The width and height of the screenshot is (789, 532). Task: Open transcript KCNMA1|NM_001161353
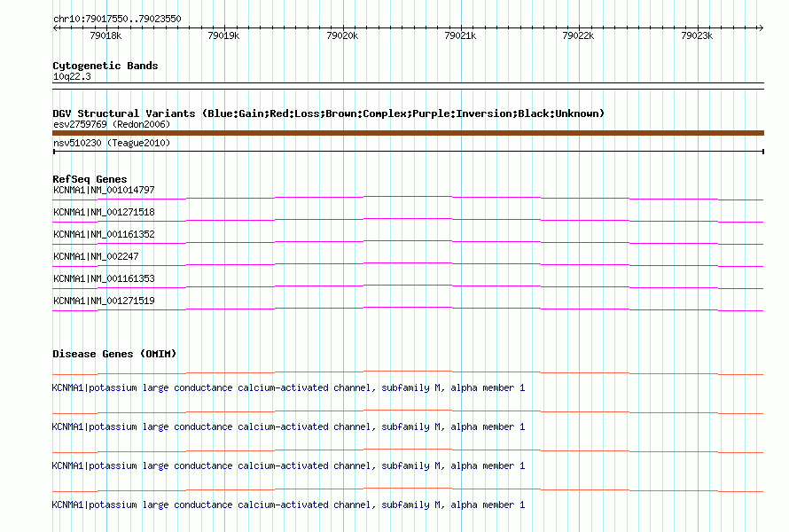pos(104,278)
